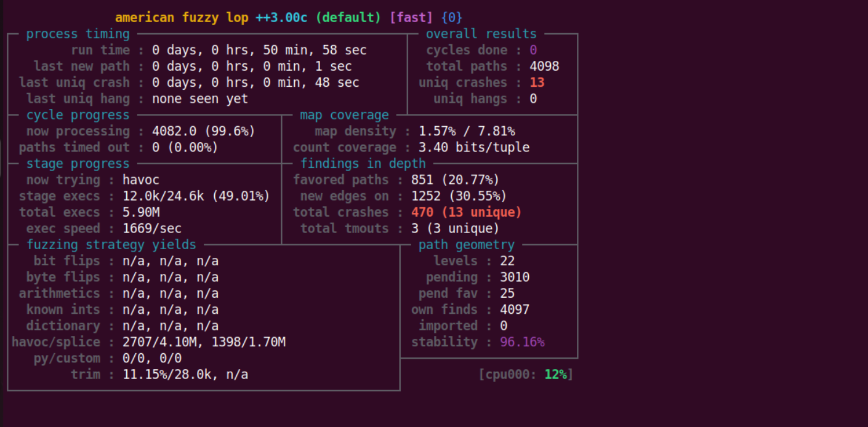This screenshot has width=868, height=427.
Task: Click the purple stability 96.16% value
Action: tap(522, 342)
